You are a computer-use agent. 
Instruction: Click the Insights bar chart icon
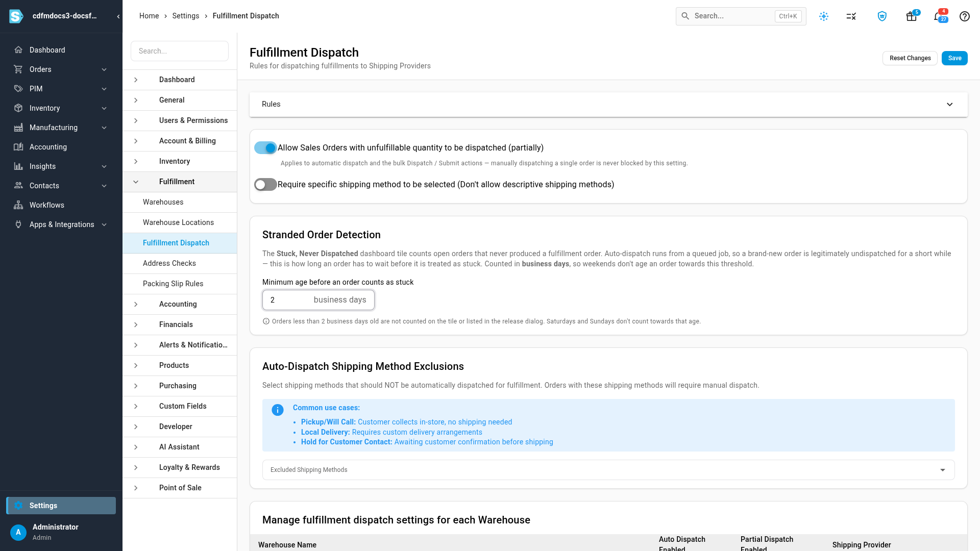18,166
